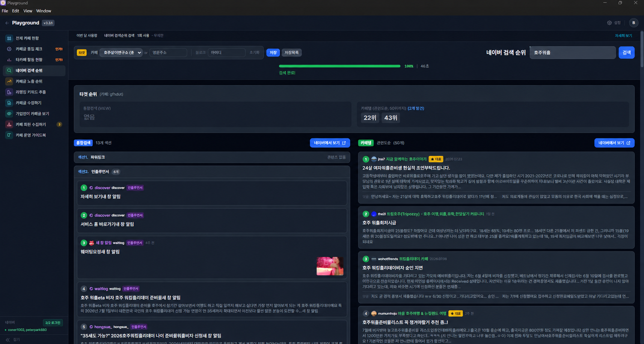Open result 서비스 홈 바로가기내 창 알림

coord(107,224)
